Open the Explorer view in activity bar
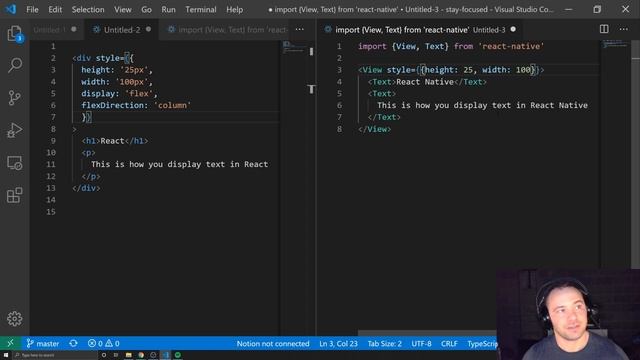This screenshot has width=640, height=360. click(15, 33)
